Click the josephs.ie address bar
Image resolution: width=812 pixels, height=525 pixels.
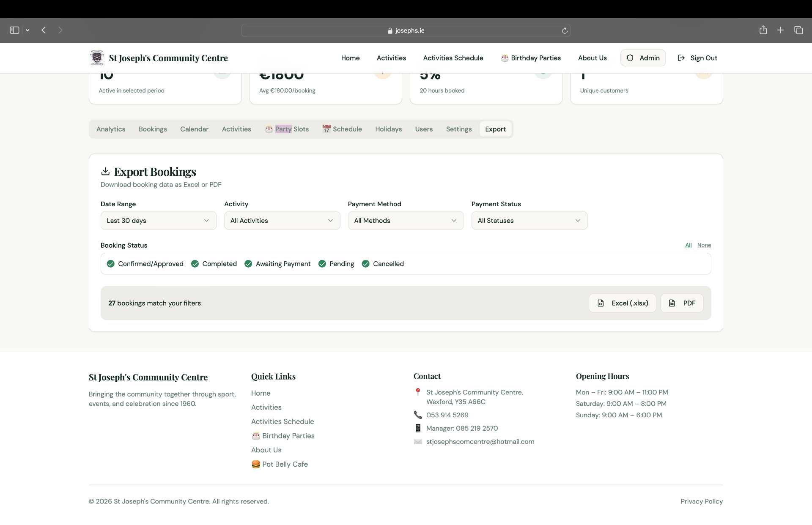[406, 30]
